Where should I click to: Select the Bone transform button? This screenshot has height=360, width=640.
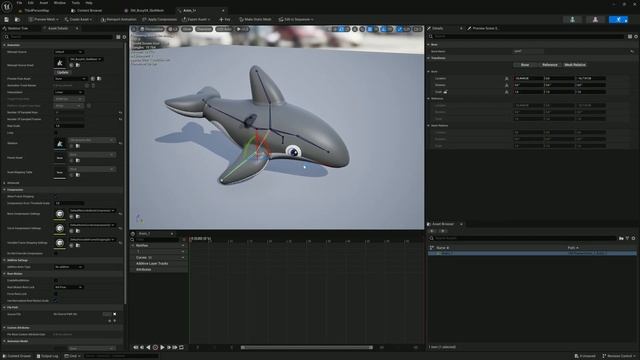[x=525, y=65]
